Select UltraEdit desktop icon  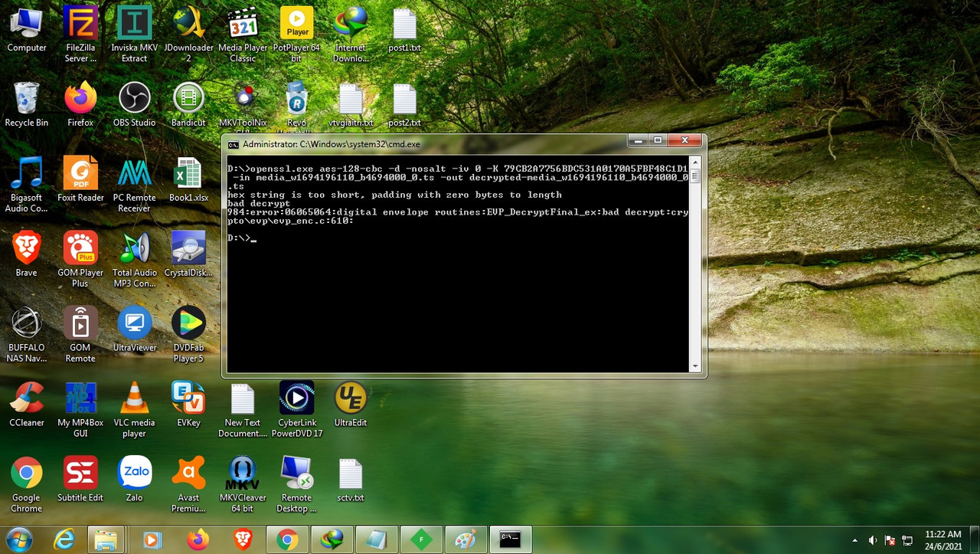tap(351, 404)
